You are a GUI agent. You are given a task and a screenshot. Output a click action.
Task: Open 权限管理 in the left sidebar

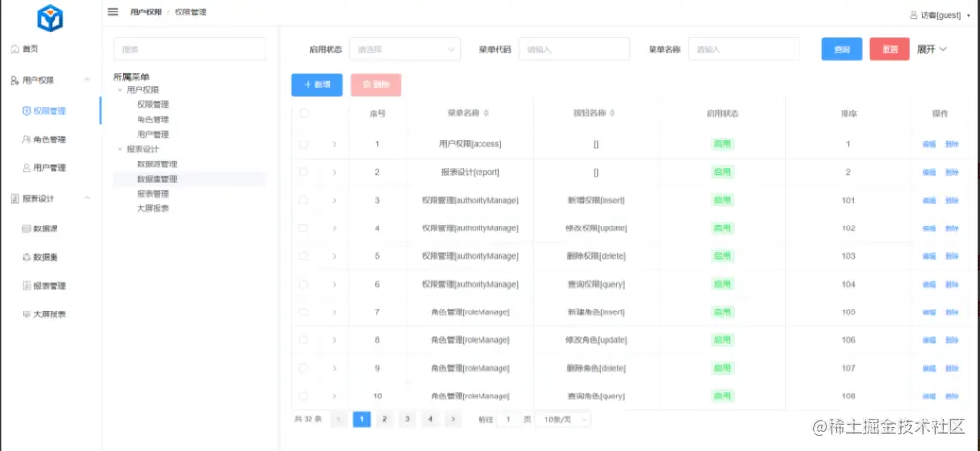point(50,111)
